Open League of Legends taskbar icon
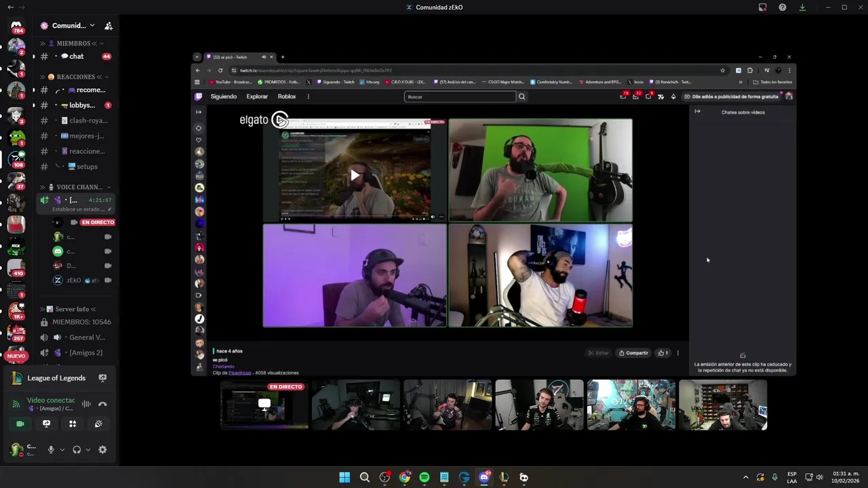Image resolution: width=868 pixels, height=488 pixels. point(504,477)
